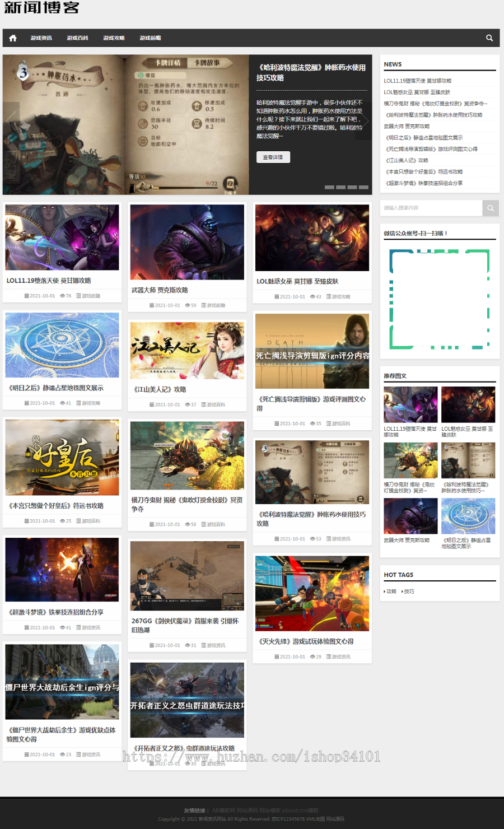The height and width of the screenshot is (829, 504).
Task: Open NEWS item 《超激斗梦境》铁拳技连招组合分享
Action: tap(423, 183)
